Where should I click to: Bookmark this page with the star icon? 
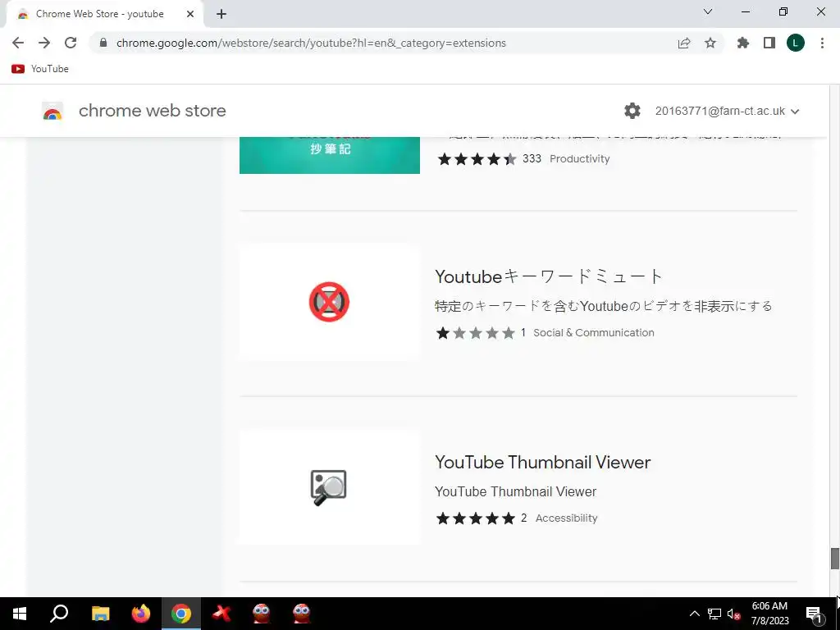pos(710,43)
